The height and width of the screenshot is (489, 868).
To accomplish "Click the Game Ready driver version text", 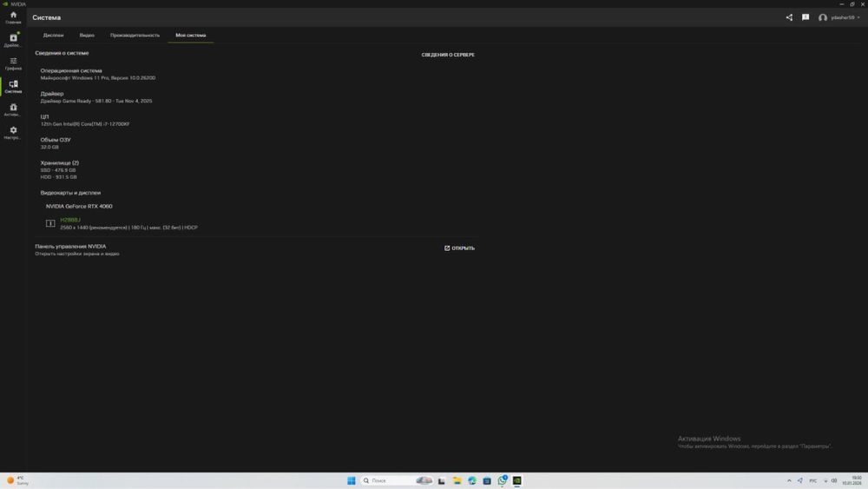I will pos(96,101).
